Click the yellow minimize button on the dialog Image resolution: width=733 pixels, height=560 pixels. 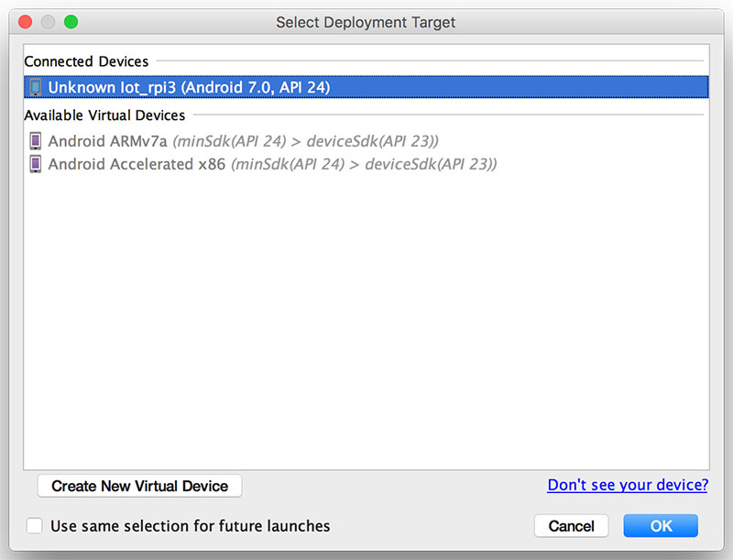tap(47, 21)
